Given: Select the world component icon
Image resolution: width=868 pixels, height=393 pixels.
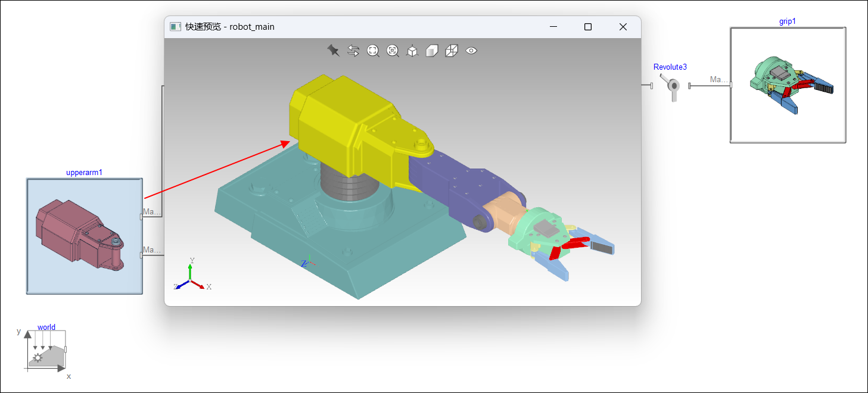Looking at the screenshot, I should click(46, 351).
